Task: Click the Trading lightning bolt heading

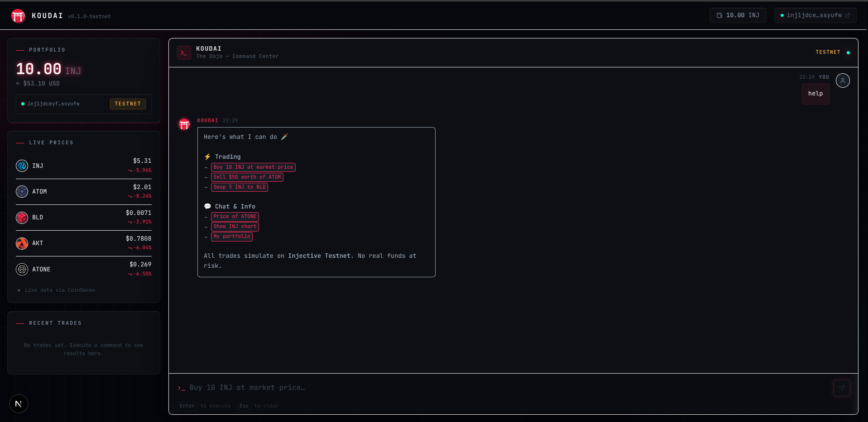Action: [222, 157]
